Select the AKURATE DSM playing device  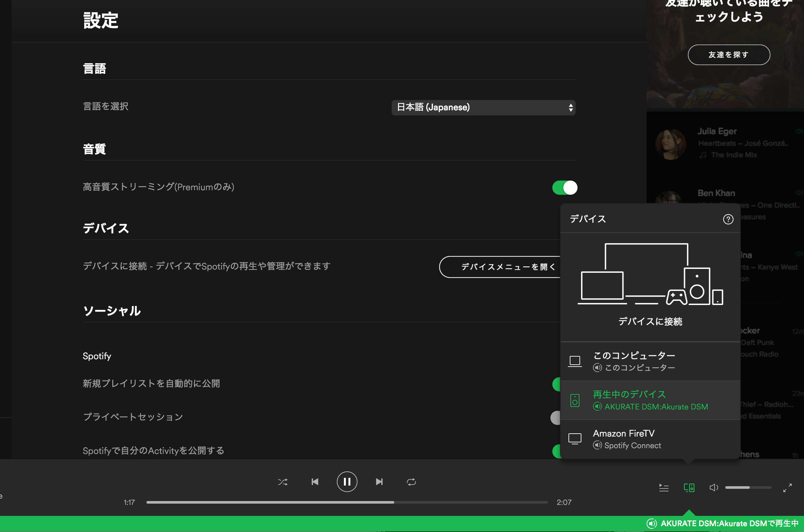coord(650,400)
